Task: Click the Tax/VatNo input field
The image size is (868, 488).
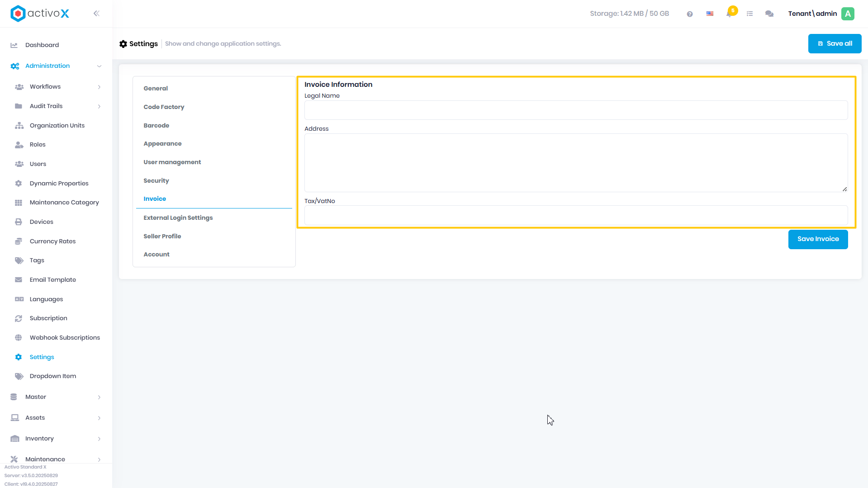Action: [576, 216]
